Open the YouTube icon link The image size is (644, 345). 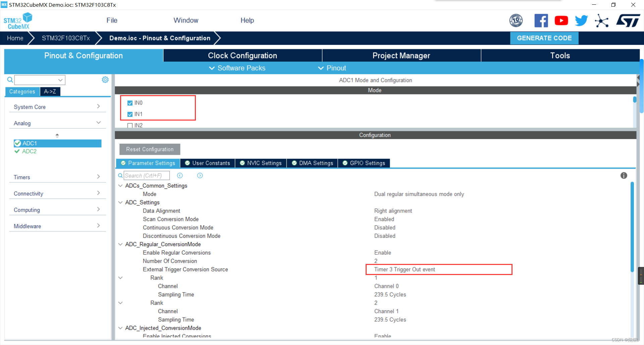[561, 20]
